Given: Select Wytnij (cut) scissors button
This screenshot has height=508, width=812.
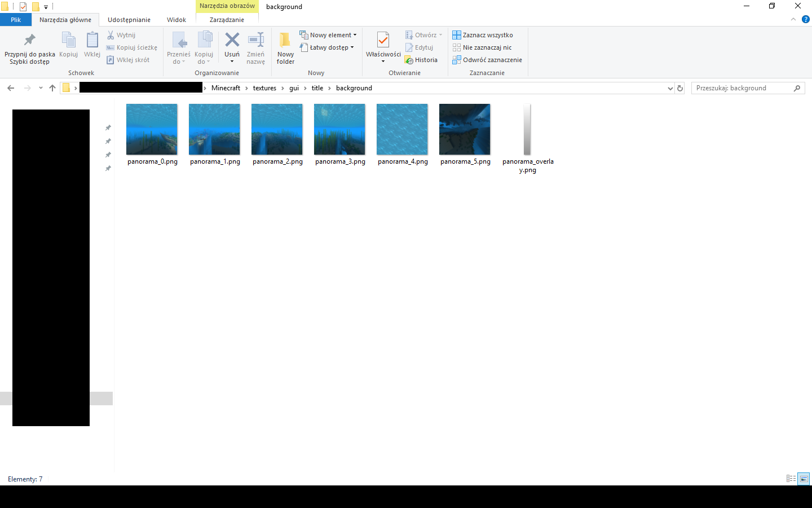Looking at the screenshot, I should [x=121, y=35].
